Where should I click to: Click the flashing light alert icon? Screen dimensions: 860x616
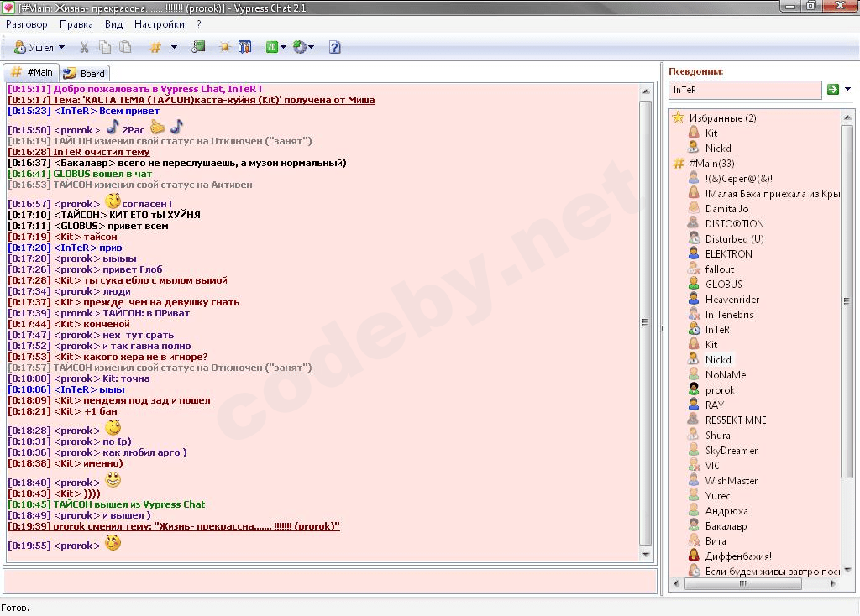click(224, 48)
